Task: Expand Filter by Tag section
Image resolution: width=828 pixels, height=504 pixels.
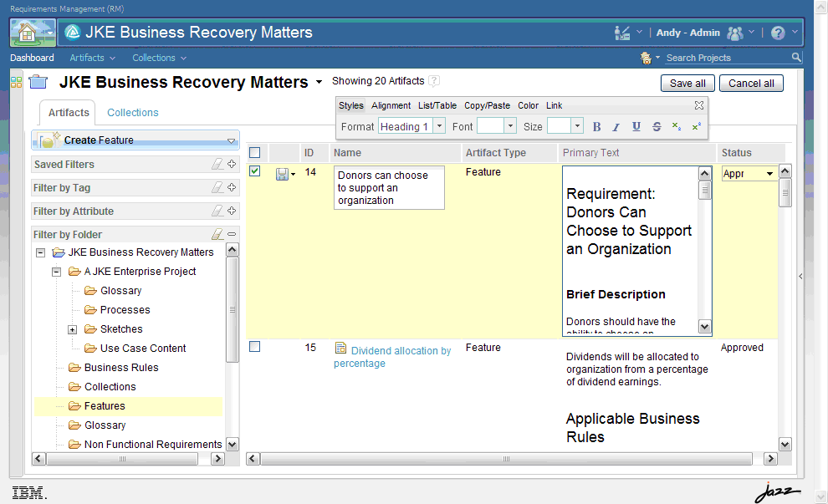Action: click(232, 187)
